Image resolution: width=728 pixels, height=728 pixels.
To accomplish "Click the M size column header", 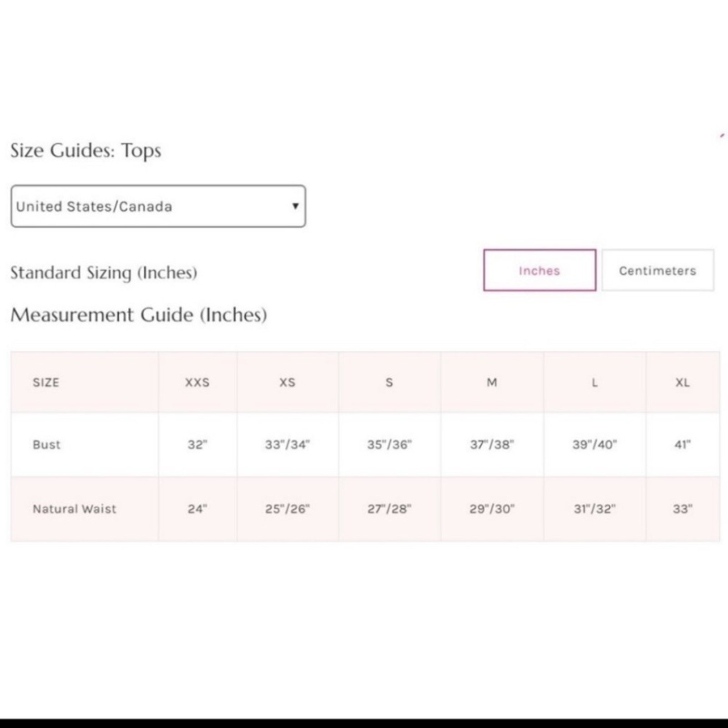I will click(x=492, y=382).
